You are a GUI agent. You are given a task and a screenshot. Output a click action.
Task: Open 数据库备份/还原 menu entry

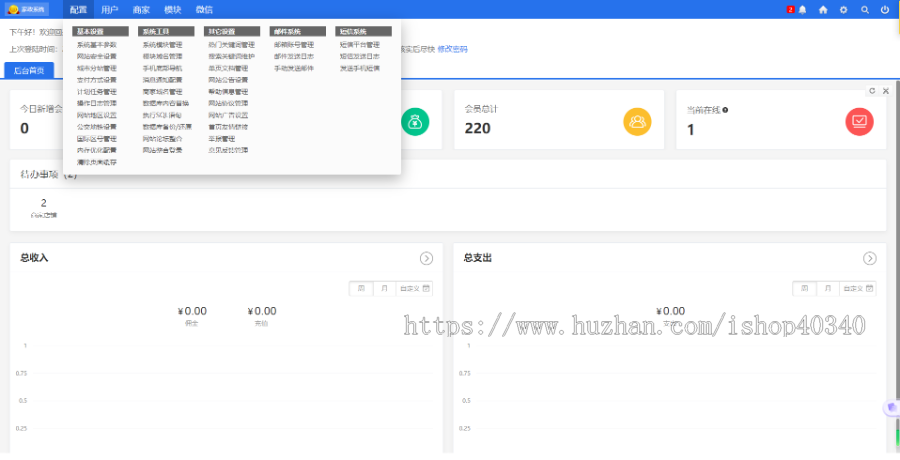point(167,127)
